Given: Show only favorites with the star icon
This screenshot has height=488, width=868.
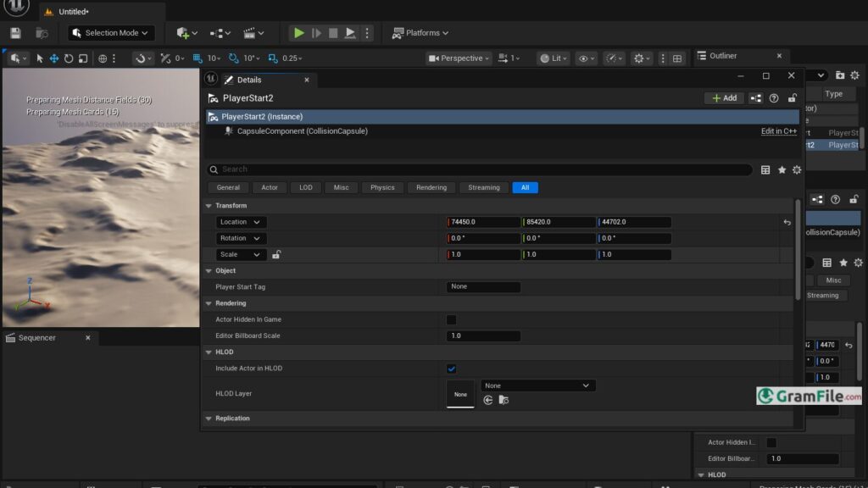Looking at the screenshot, I should pyautogui.click(x=782, y=169).
